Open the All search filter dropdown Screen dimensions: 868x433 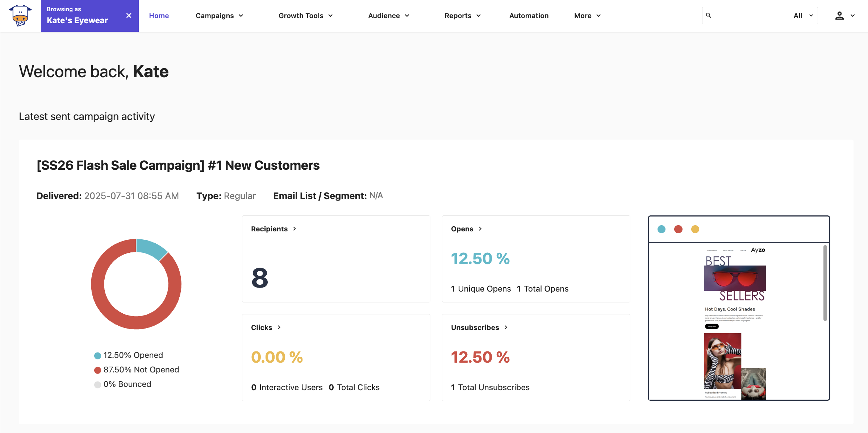coord(803,16)
